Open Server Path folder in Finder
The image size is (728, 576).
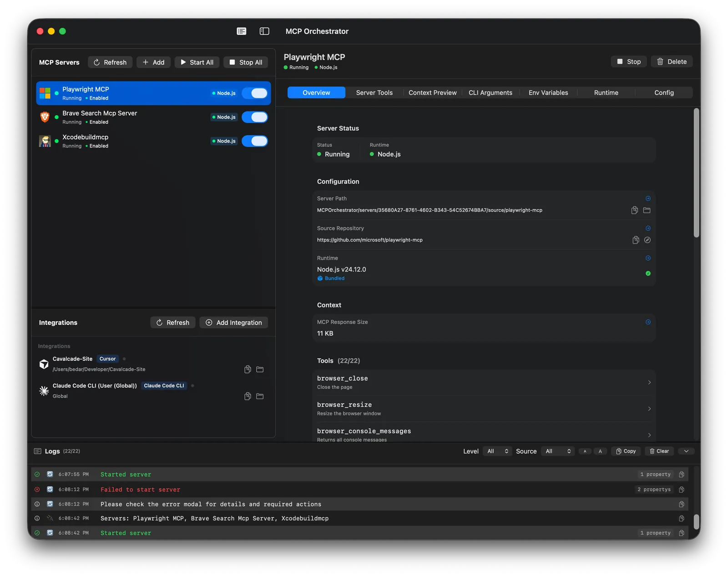click(647, 210)
